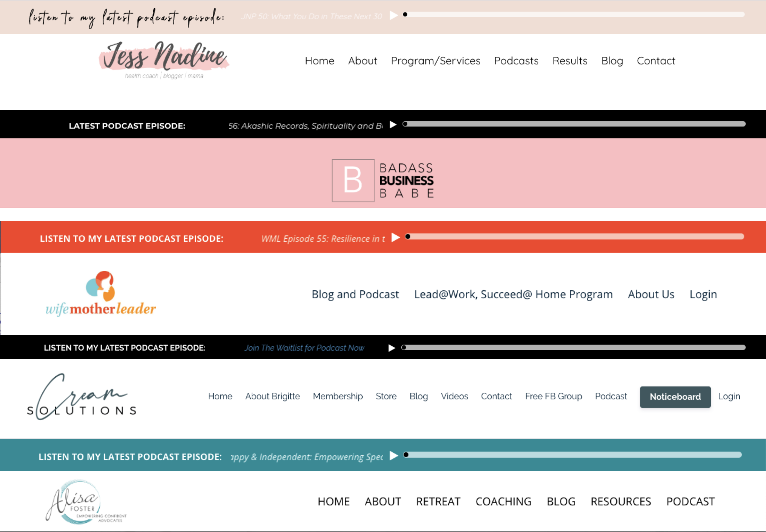Open the Podcasts menu item
766x532 pixels.
click(x=516, y=61)
